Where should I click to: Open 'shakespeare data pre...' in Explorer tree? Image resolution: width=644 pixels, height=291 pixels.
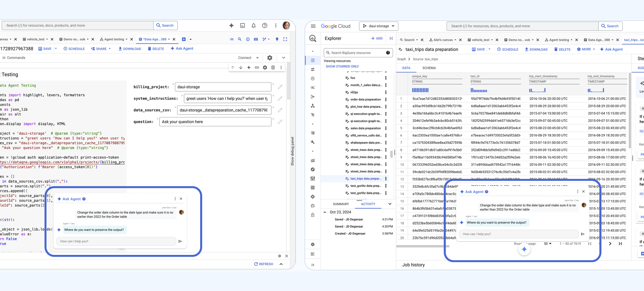click(x=365, y=143)
